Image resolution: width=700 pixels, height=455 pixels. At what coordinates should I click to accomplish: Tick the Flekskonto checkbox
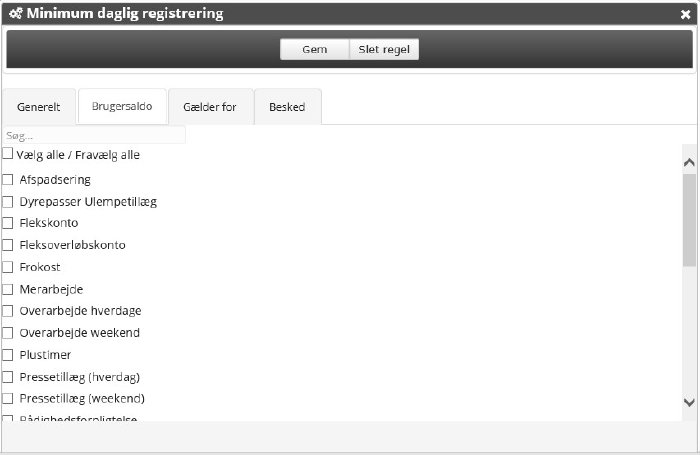(8, 223)
